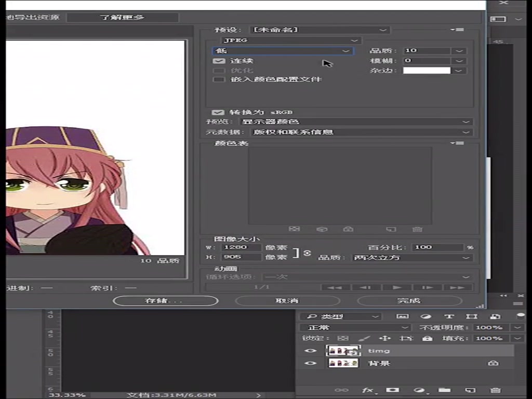Select the adjustment layer filter icon
The width and height of the screenshot is (532, 399).
pos(427,316)
